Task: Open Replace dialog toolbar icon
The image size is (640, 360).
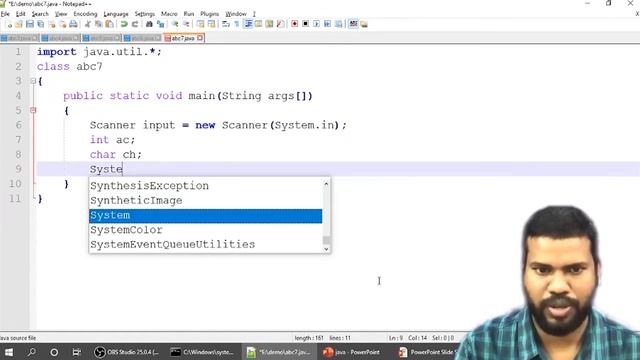Action: (x=160, y=24)
